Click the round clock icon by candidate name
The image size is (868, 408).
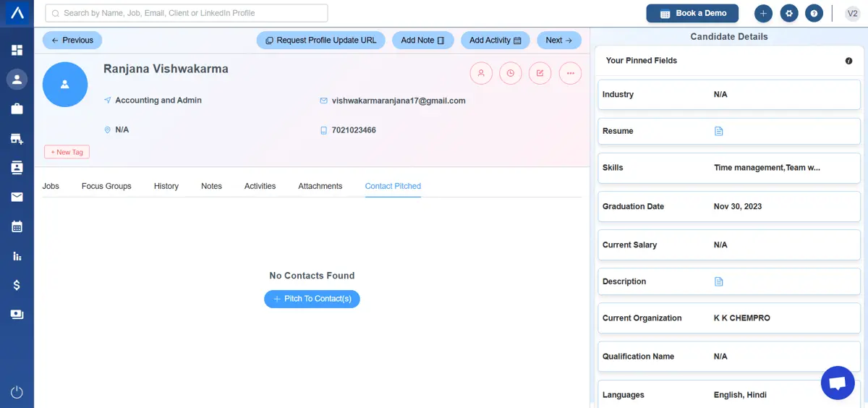511,73
